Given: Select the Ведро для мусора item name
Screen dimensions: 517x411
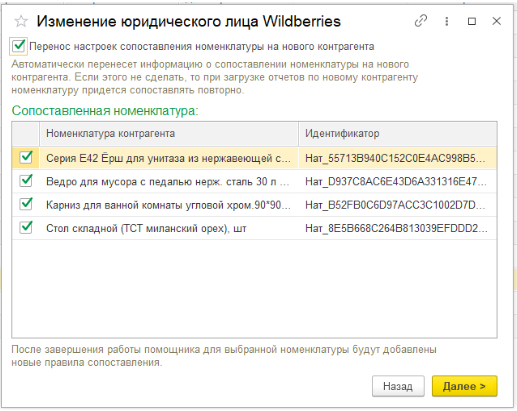Looking at the screenshot, I should pos(168,182).
